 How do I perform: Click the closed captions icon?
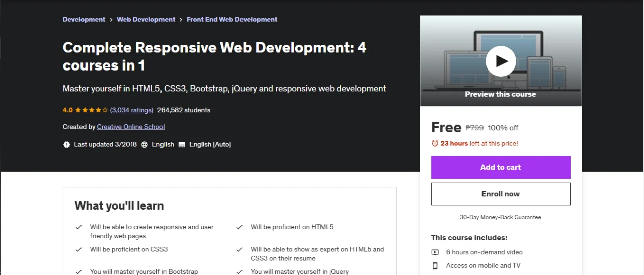coord(182,144)
